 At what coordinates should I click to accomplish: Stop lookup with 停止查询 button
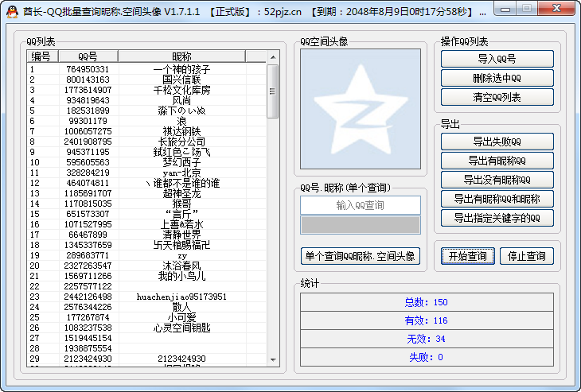526,256
